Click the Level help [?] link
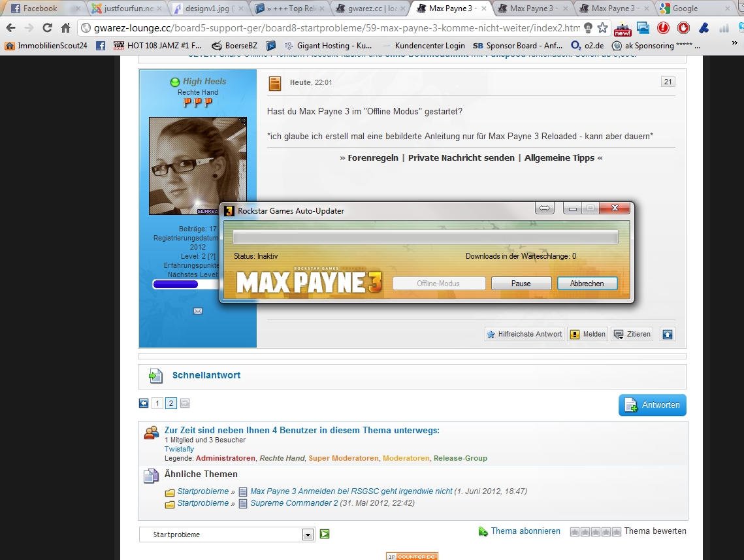The width and height of the screenshot is (744, 560). click(x=212, y=256)
